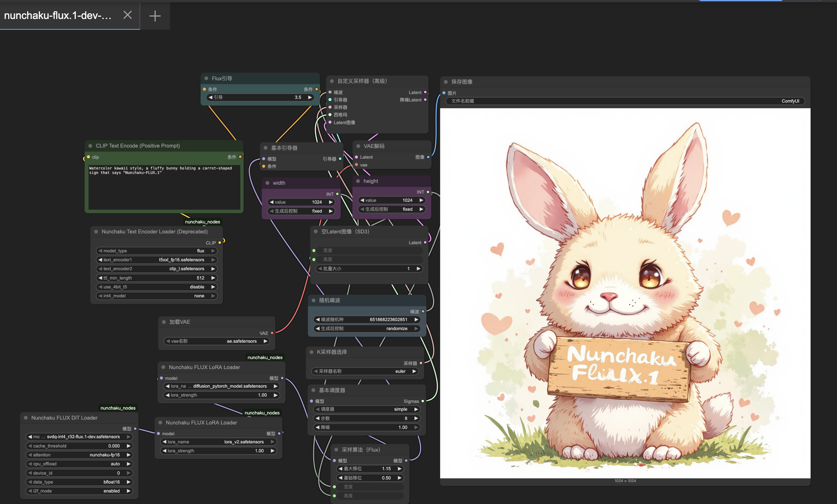Viewport: 837px width, 504px height.
Task: Click next arrow on vae名称 ae.safetensors
Action: click(x=265, y=341)
